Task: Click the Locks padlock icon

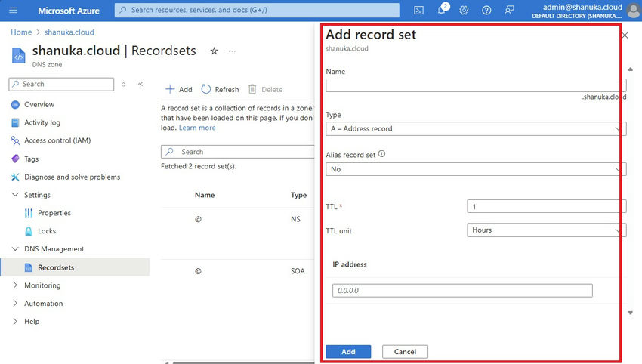Action: point(29,231)
